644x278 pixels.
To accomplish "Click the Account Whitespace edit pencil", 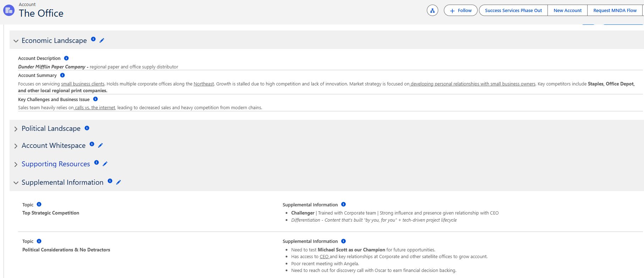I will [100, 145].
